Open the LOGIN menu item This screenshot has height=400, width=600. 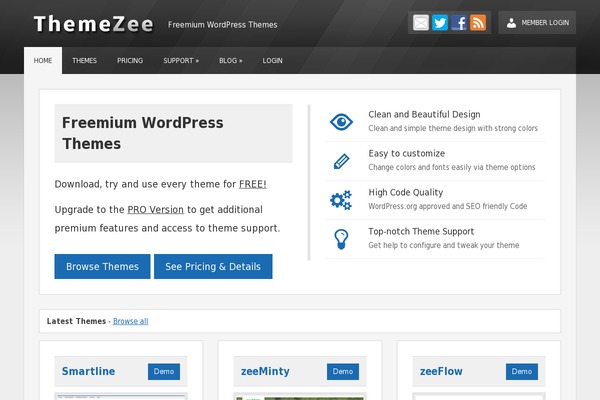[x=272, y=60]
